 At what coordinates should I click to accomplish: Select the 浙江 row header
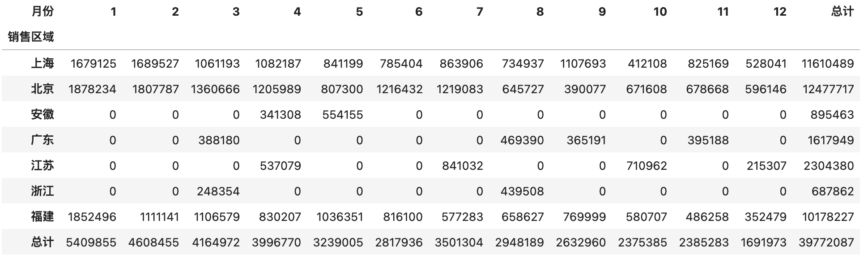click(x=43, y=191)
